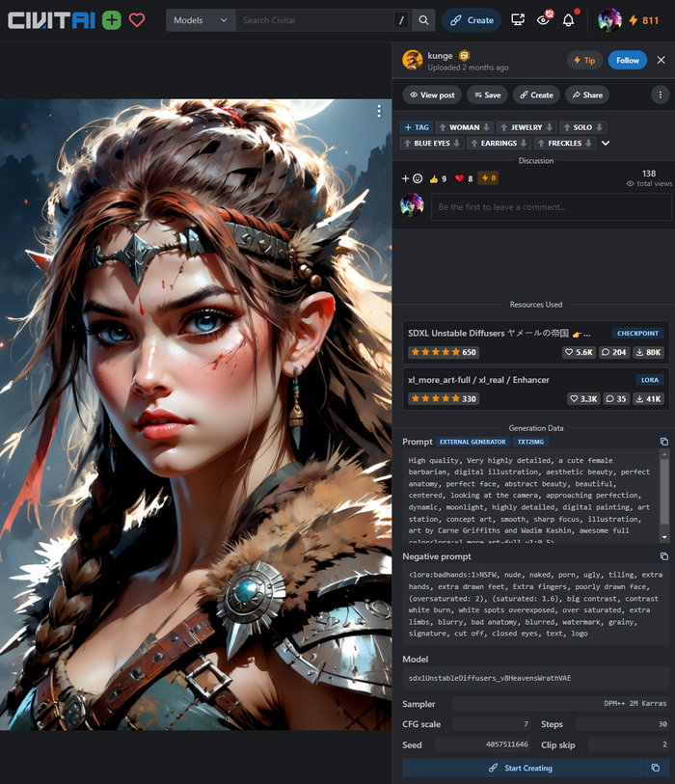
Task: Click heart reaction with 8
Action: 464,178
